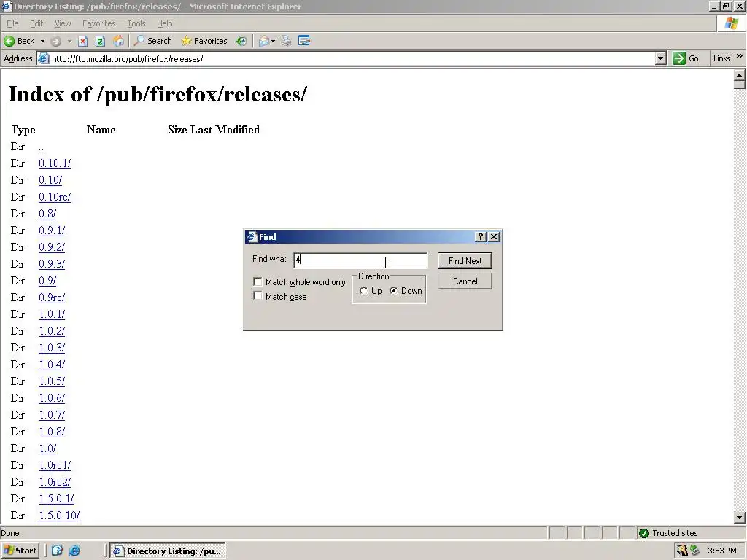Click the vertical scrollbar down arrow
747x560 pixels.
(740, 517)
